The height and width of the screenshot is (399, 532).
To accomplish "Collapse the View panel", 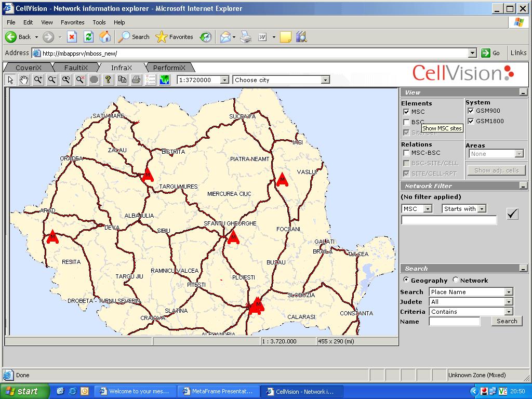I will [x=523, y=92].
